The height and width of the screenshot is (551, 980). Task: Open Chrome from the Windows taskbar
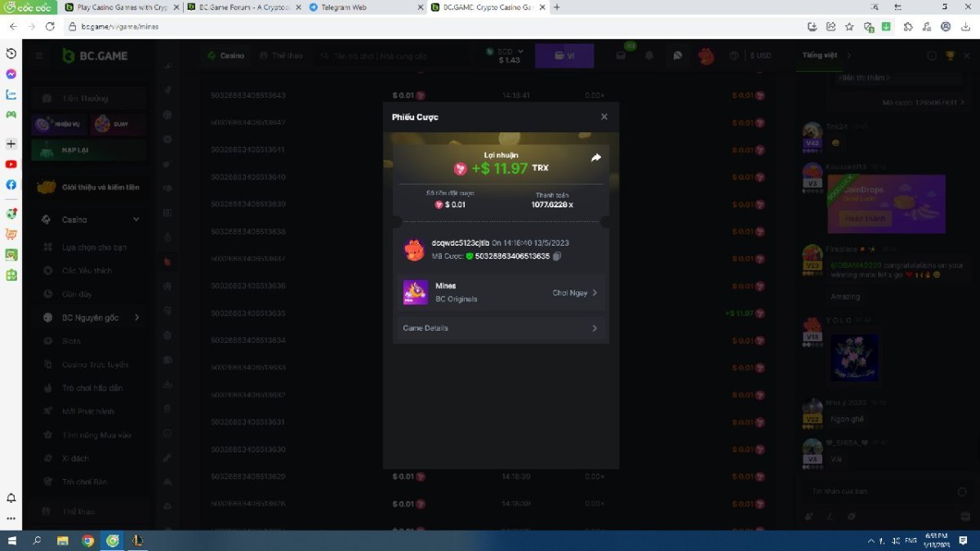87,540
